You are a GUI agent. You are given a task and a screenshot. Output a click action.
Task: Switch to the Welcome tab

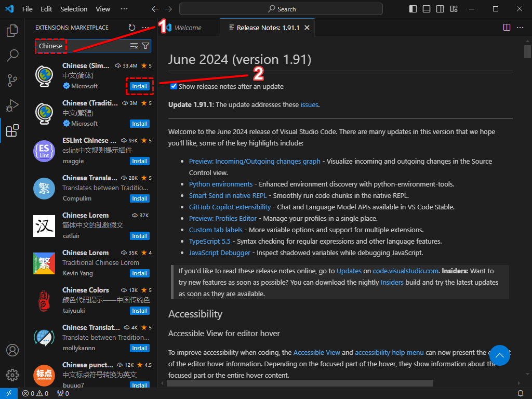[x=188, y=28]
